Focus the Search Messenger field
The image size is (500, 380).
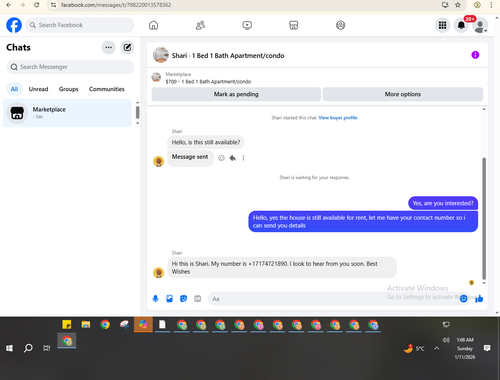[x=70, y=67]
